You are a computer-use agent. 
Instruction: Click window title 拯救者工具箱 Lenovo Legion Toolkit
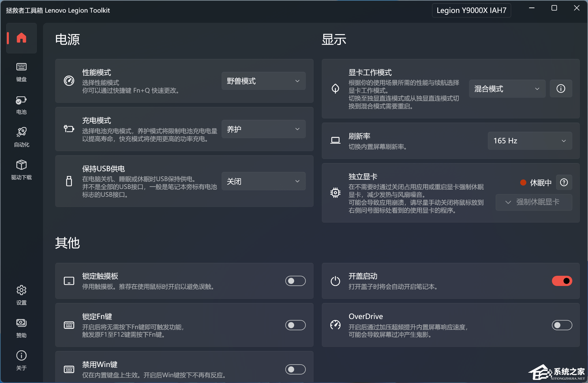[x=58, y=10]
